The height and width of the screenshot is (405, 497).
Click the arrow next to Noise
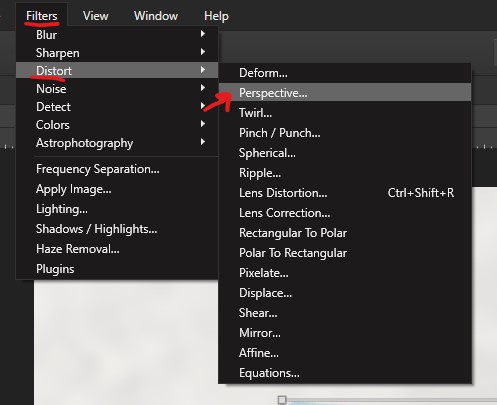203,88
